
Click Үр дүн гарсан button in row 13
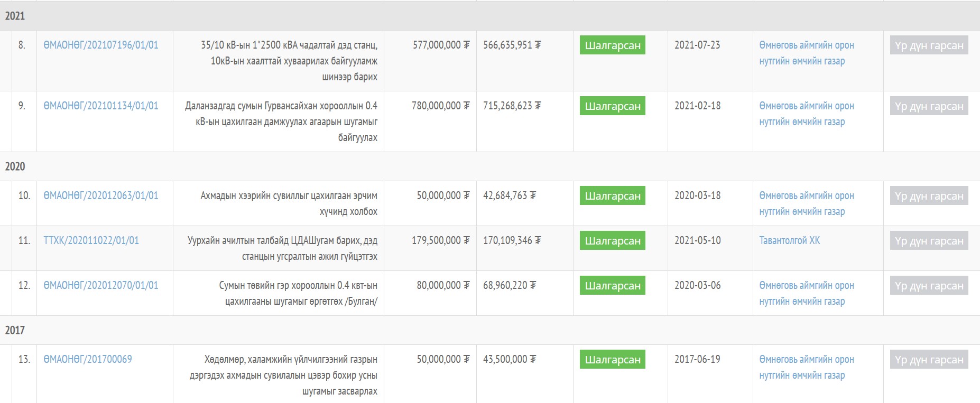click(x=929, y=360)
